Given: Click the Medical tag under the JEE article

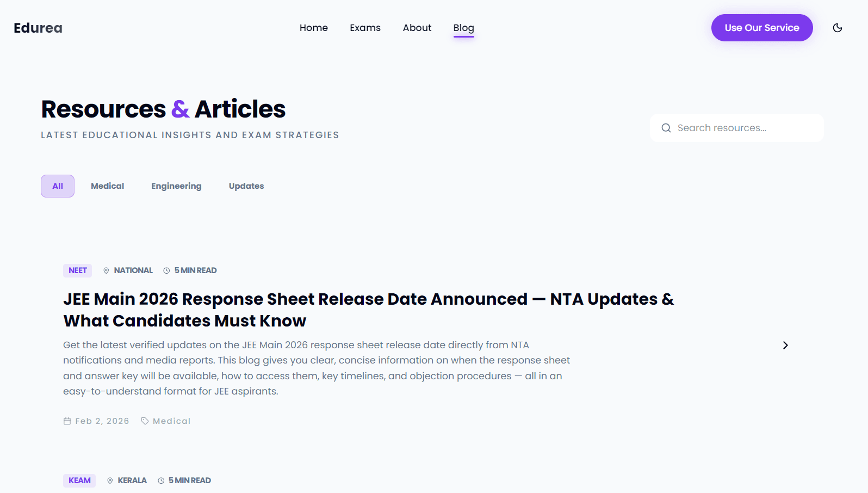Looking at the screenshot, I should coord(172,421).
